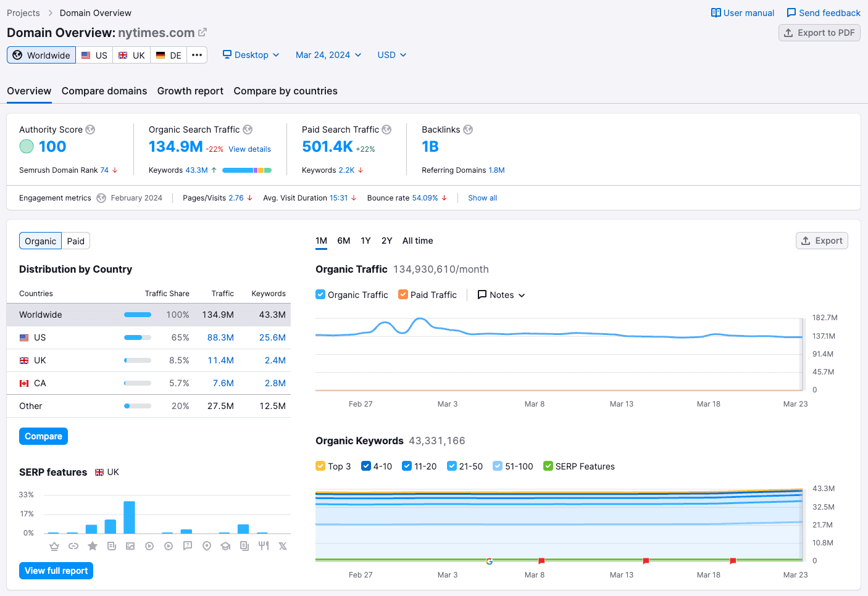
Task: Click the Authority Score info icon
Action: click(90, 130)
